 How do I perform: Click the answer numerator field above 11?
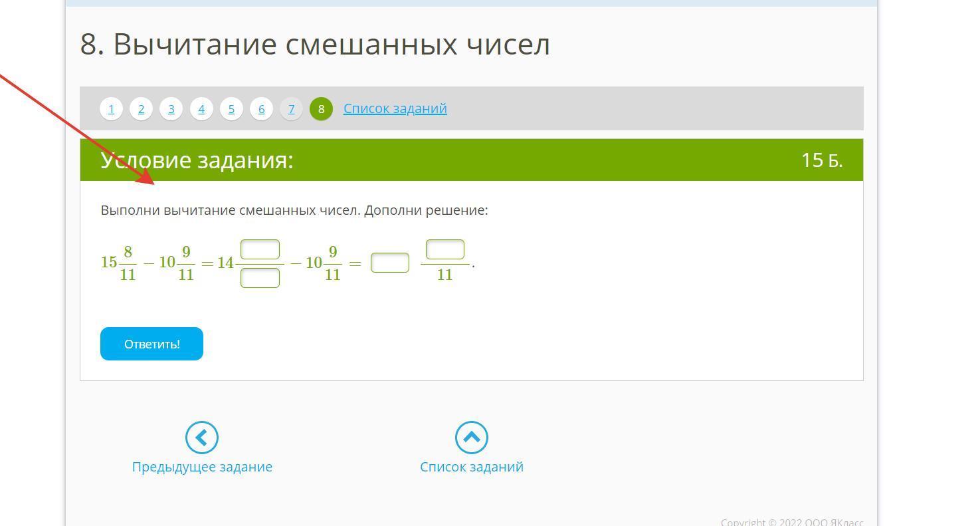click(444, 250)
